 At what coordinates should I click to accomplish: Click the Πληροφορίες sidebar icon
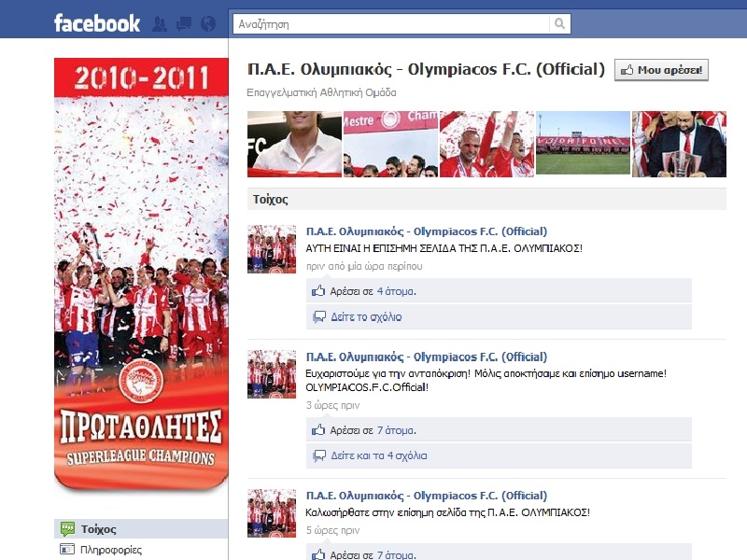[67, 549]
